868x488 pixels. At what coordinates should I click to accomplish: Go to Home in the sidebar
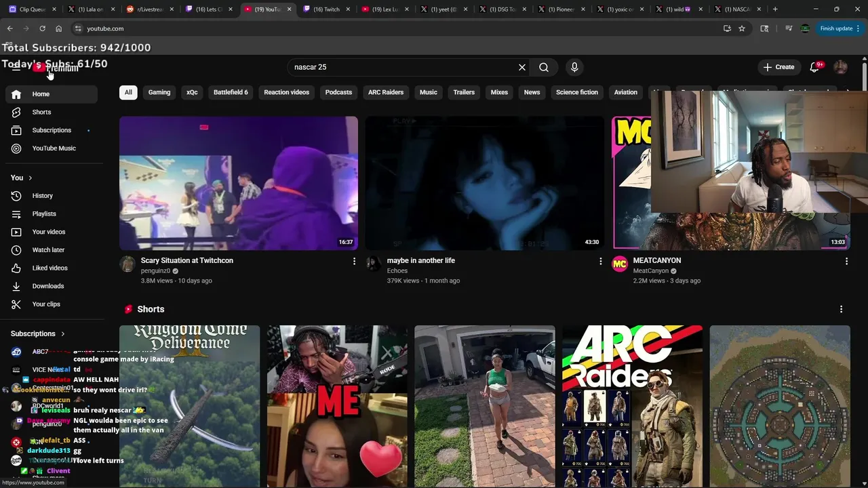[52, 94]
